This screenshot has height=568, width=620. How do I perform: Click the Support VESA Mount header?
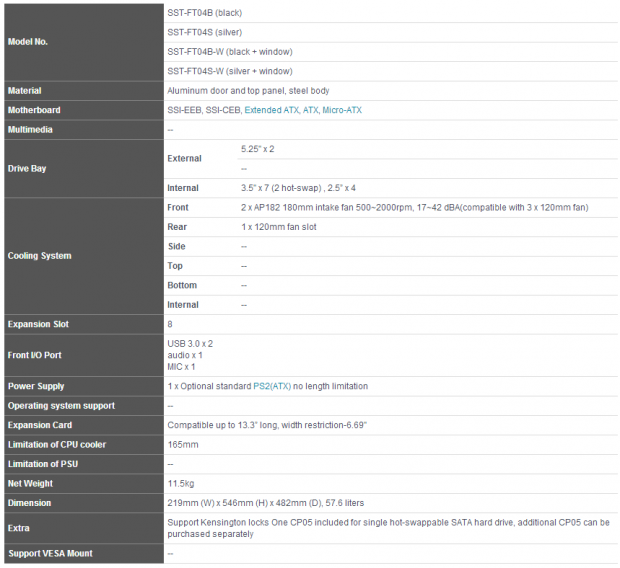[x=84, y=553]
